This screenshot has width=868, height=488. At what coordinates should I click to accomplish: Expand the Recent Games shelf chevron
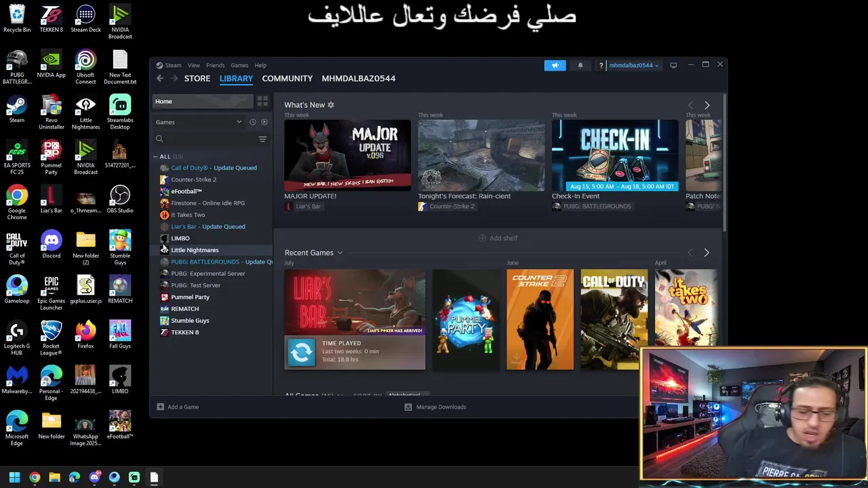click(x=340, y=253)
